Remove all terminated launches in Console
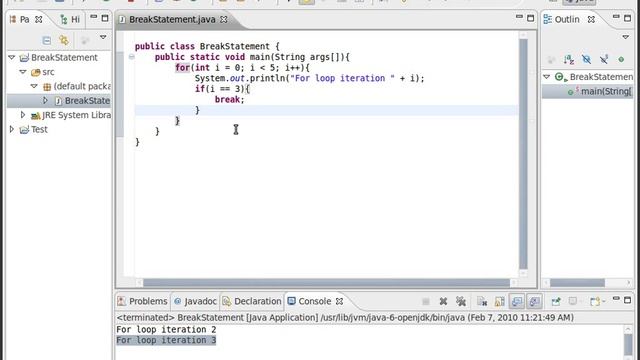 tap(461, 302)
